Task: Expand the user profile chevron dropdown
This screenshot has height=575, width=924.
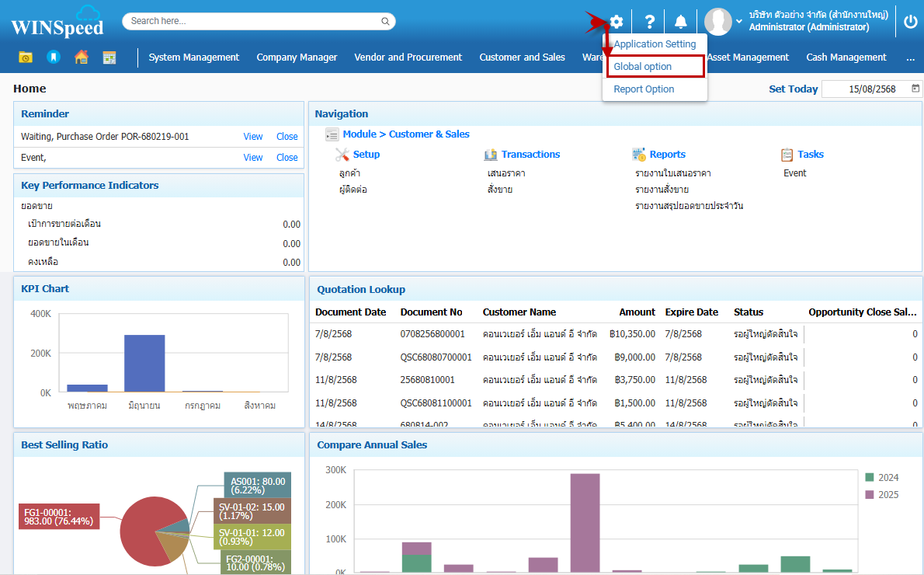Action: click(738, 21)
